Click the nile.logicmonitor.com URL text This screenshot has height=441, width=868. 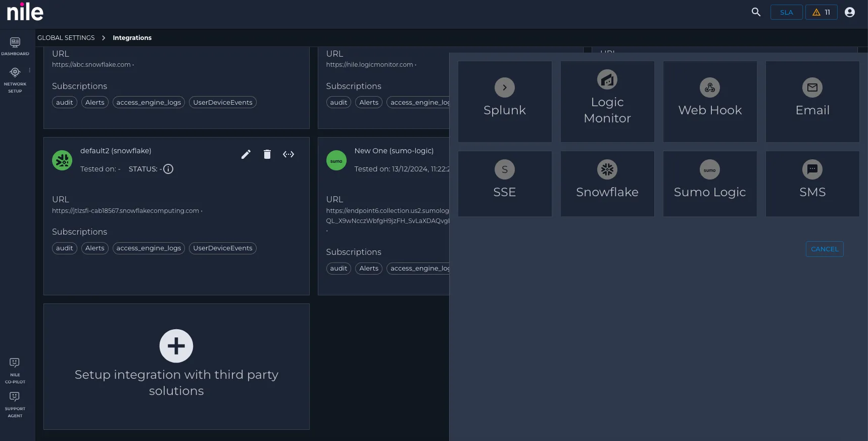tap(369, 65)
